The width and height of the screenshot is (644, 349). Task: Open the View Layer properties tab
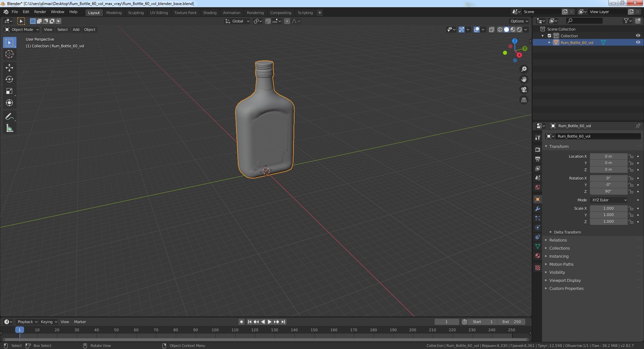[538, 168]
